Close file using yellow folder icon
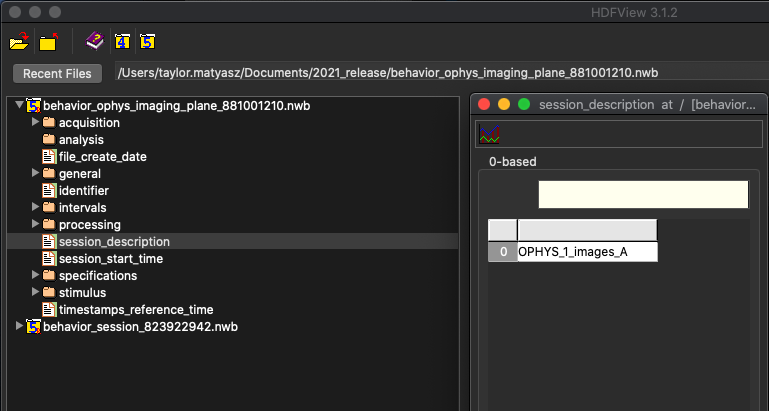 point(48,42)
